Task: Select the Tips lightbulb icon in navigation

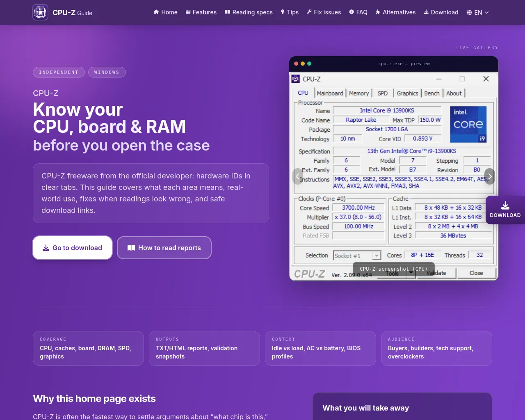Action: [x=283, y=12]
